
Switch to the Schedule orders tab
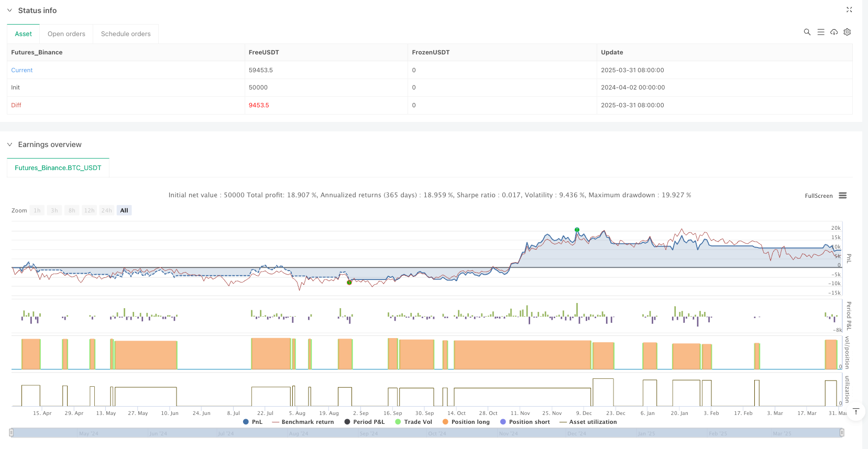(126, 34)
